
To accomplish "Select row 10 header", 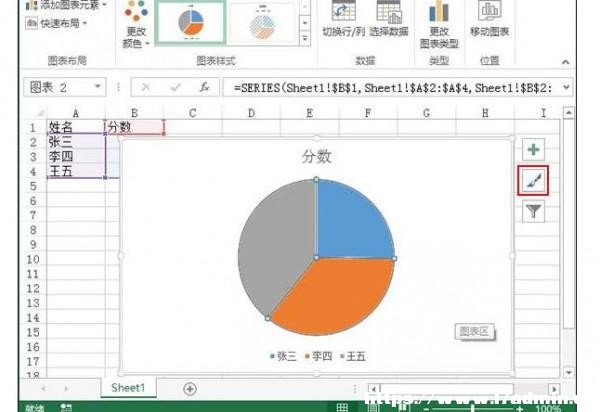I will 33,259.
